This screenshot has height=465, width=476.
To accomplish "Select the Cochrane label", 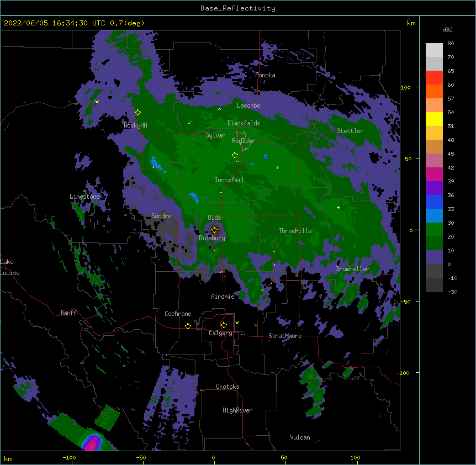I will tap(178, 314).
